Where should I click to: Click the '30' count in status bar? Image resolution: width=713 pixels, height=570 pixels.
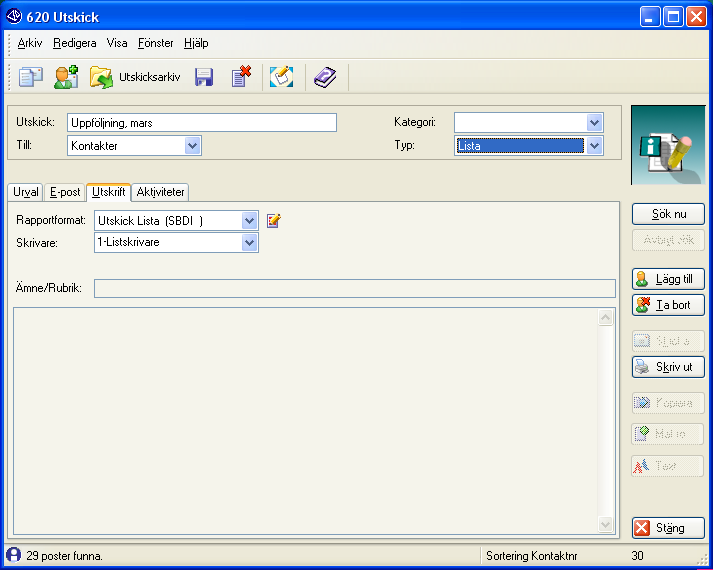(x=638, y=555)
